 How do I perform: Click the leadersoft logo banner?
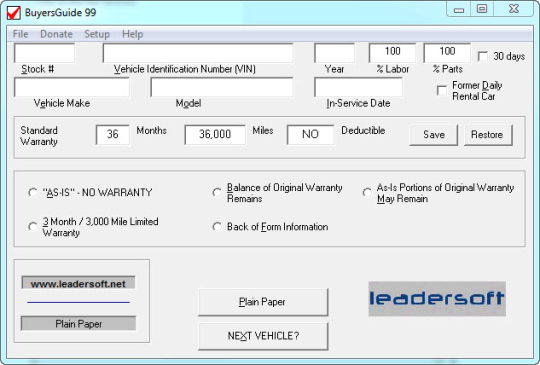(x=437, y=299)
